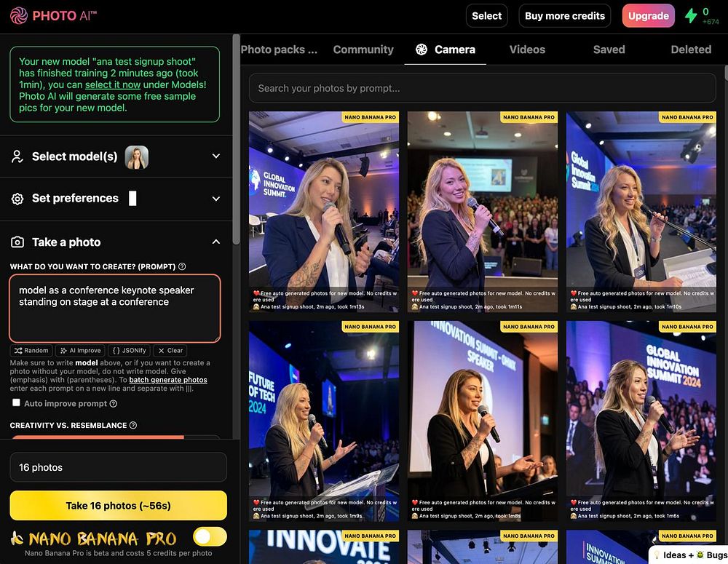The image size is (728, 564).
Task: Click the selected model avatar thumbnail
Action: [x=137, y=157]
